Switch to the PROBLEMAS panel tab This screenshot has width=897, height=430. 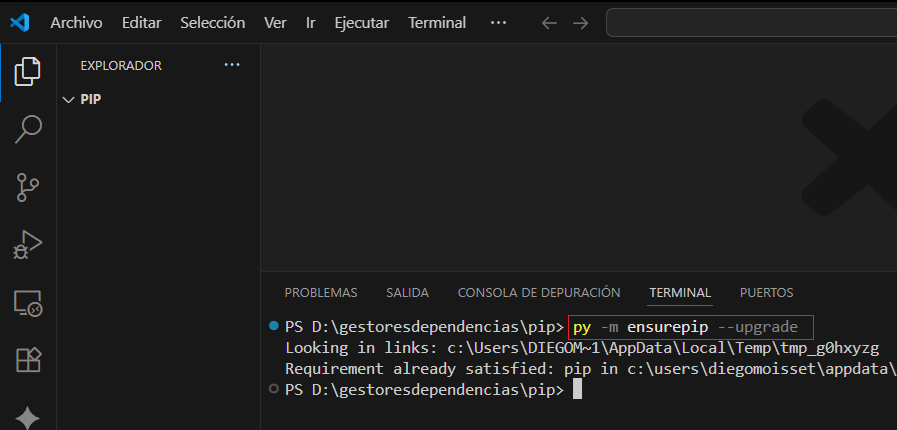click(320, 293)
